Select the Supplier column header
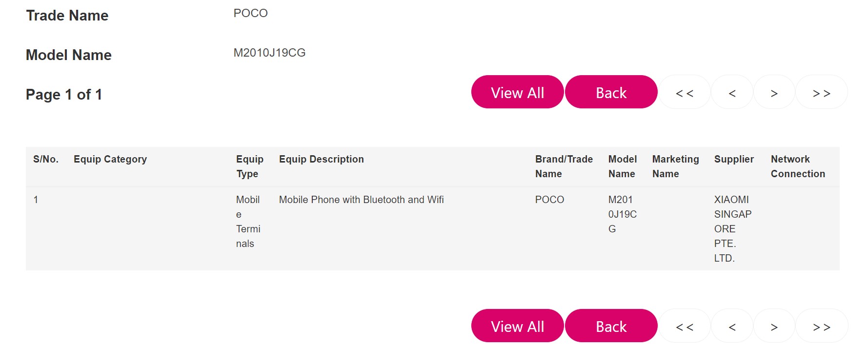This screenshot has width=868, height=349. (734, 159)
